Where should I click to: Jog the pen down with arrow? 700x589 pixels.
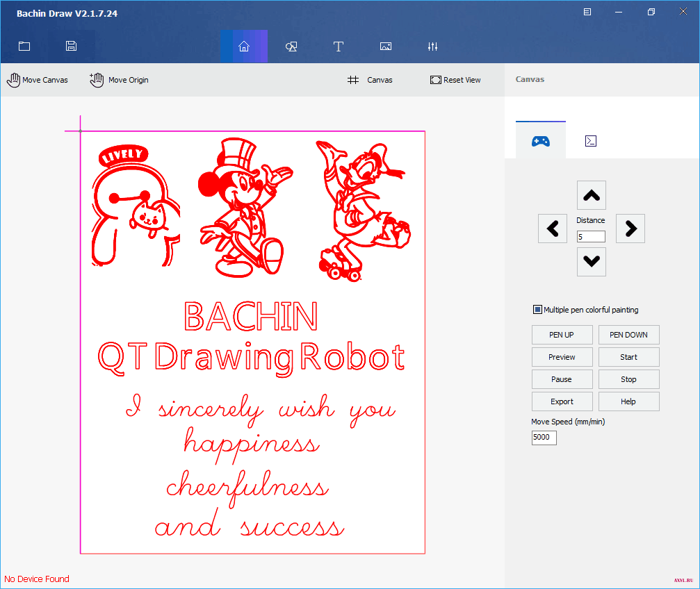point(592,262)
